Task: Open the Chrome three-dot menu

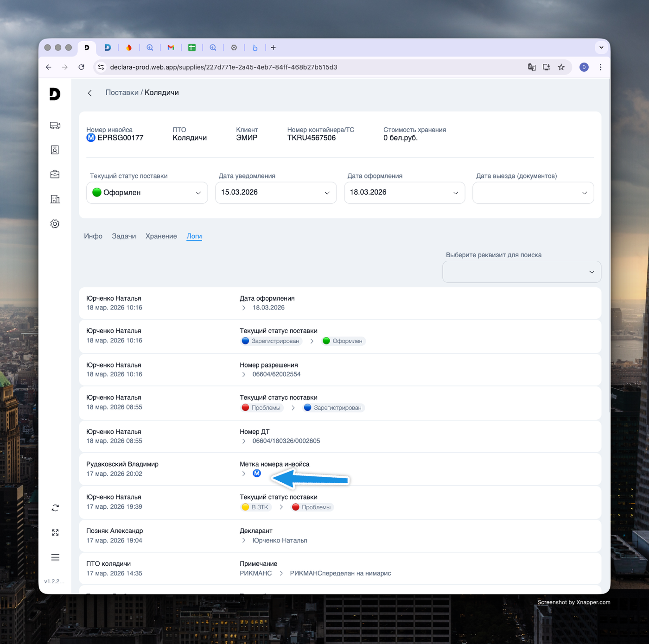Action: point(600,67)
